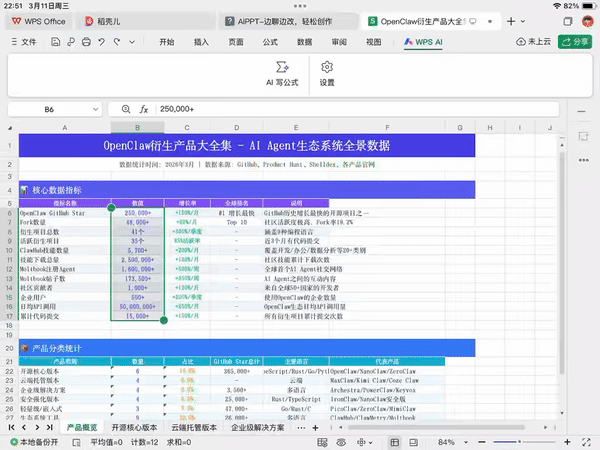
Task: Adjust the zoom slider handle
Action: 520,442
